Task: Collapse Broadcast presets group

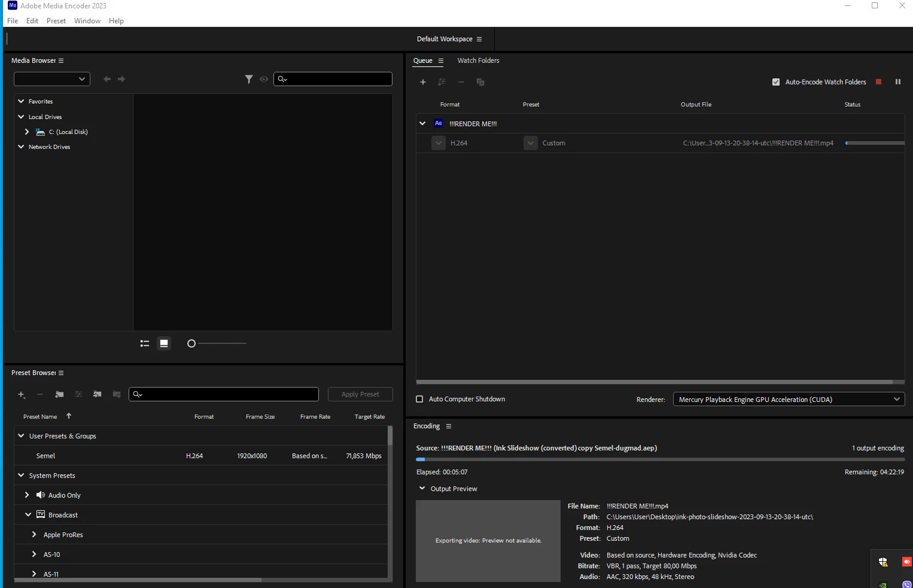Action: 28,514
